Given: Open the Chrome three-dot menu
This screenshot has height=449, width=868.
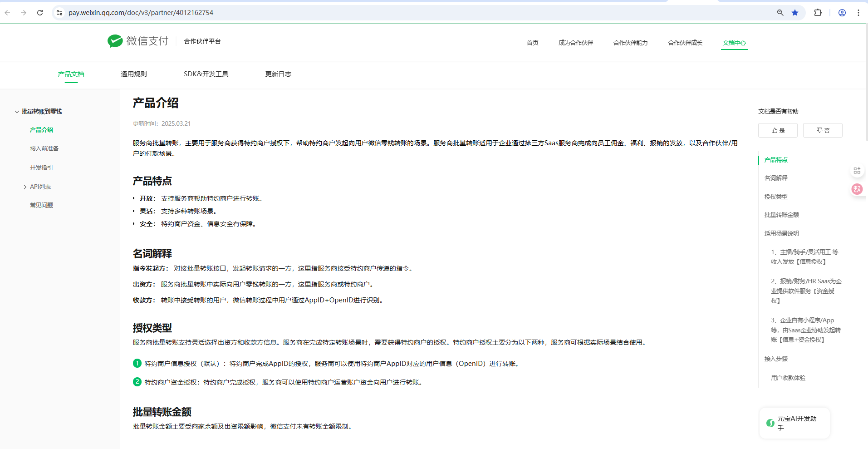Looking at the screenshot, I should (x=858, y=13).
